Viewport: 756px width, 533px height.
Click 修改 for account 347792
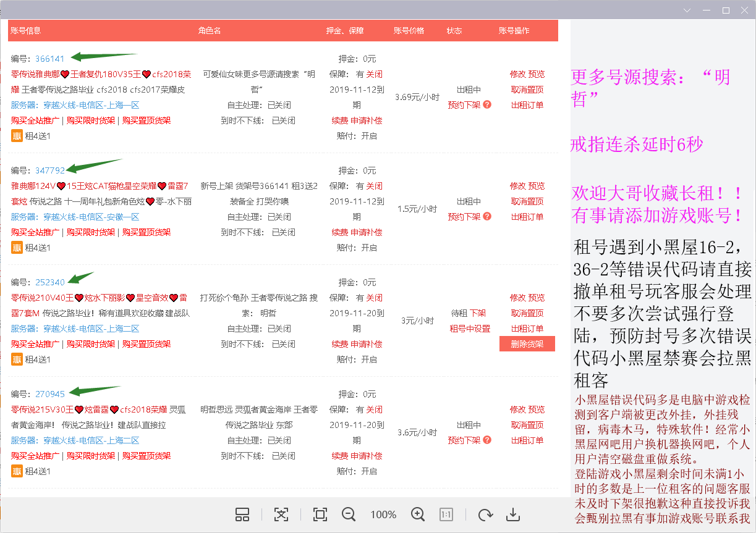pos(518,186)
